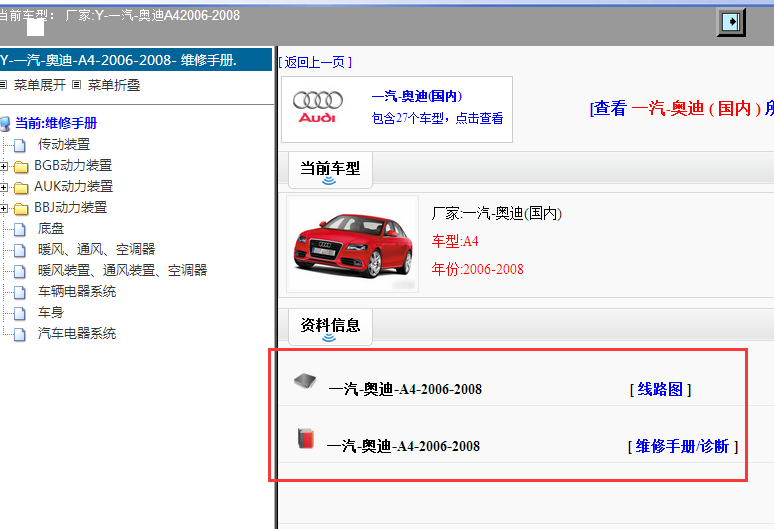Select 暖风装置、通风装置、空调器 in the tree
774x529 pixels.
point(122,270)
